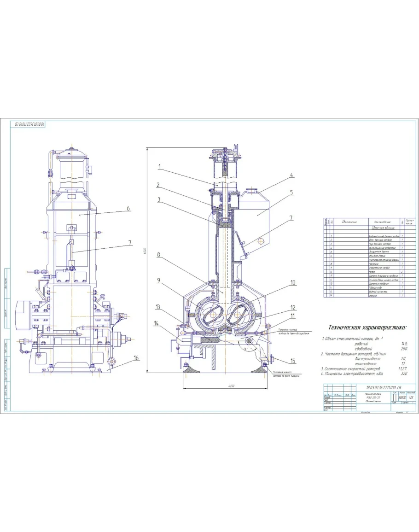The width and height of the screenshot is (419, 532).
Task: Click the 4230 width dimension text
Action: [x=225, y=386]
